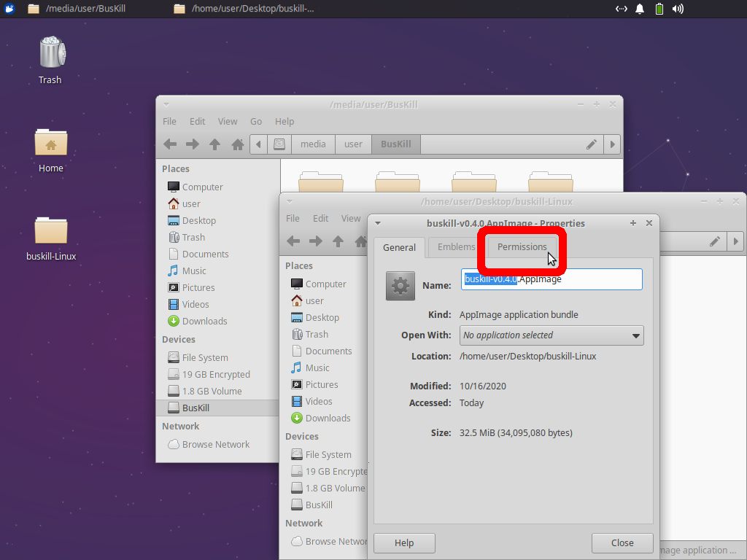Image resolution: width=747 pixels, height=560 pixels.
Task: Click the pencil edit-path icon in BusKill window
Action: coord(591,144)
